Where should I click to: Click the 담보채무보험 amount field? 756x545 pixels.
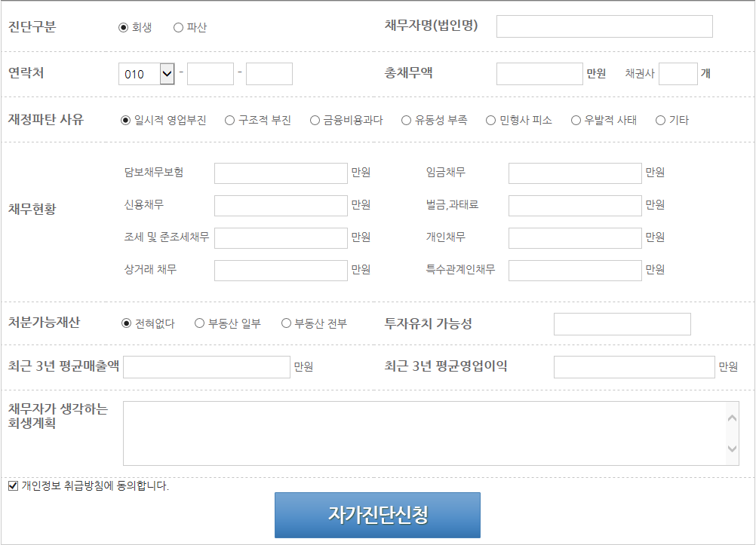281,173
